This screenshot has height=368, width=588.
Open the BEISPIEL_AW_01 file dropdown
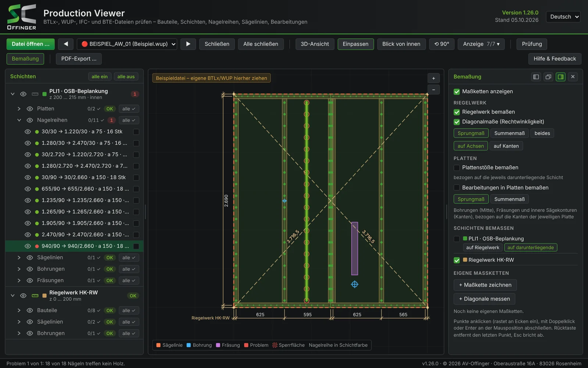tap(127, 44)
